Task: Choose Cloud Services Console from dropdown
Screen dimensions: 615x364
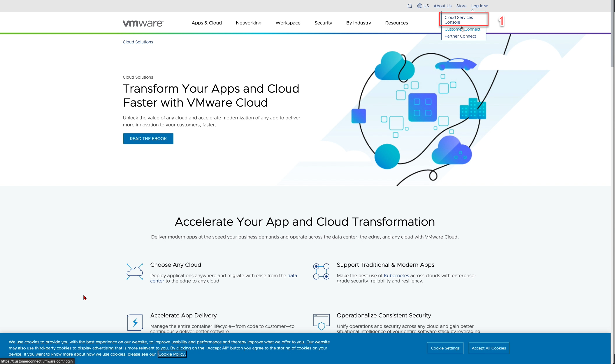Action: 459,20
